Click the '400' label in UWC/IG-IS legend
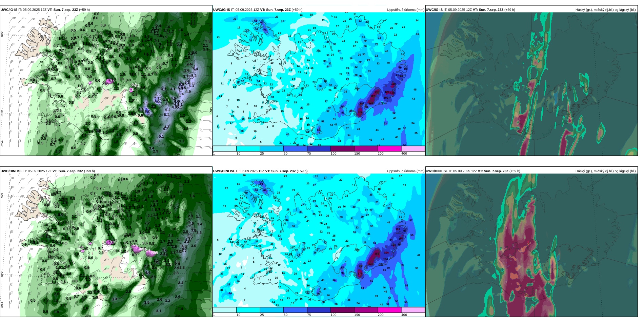Image resolution: width=644 pixels, height=322 pixels. coord(404,154)
